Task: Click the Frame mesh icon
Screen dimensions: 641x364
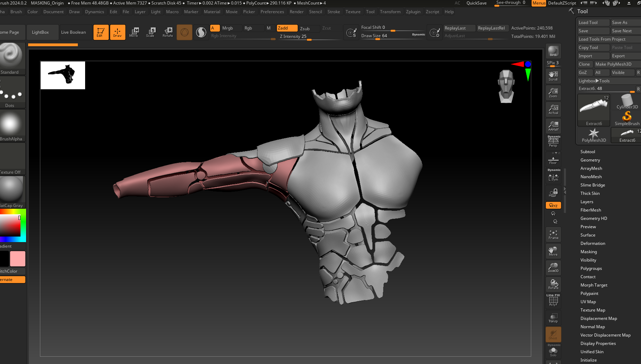Action: pyautogui.click(x=553, y=234)
